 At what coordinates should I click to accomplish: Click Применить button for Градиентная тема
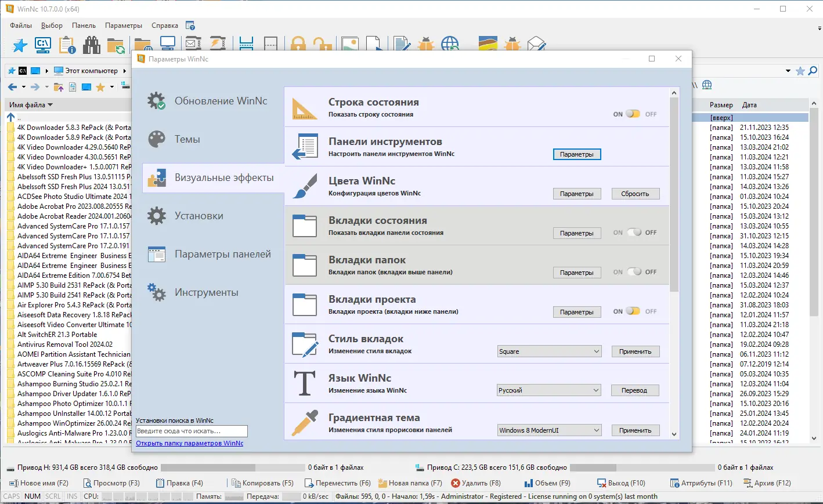(636, 430)
